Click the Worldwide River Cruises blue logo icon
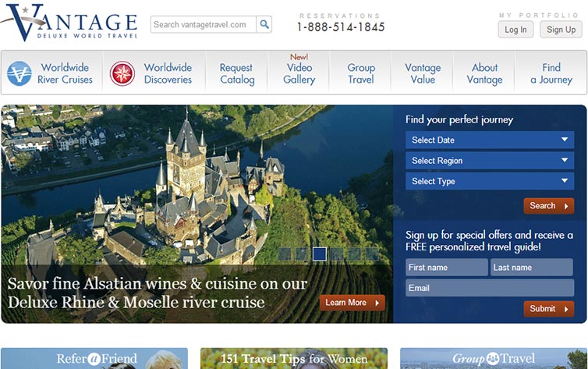The height and width of the screenshot is (369, 588). 19,73
